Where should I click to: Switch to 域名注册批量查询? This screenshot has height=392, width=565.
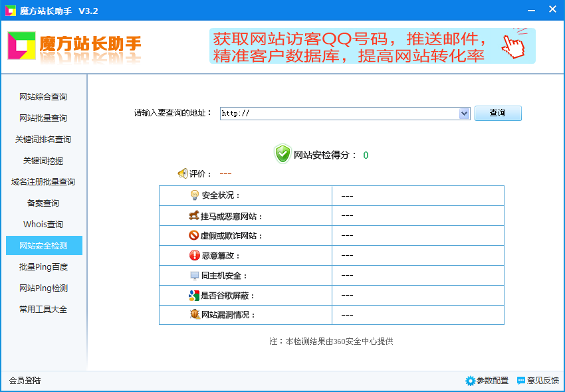tap(43, 181)
